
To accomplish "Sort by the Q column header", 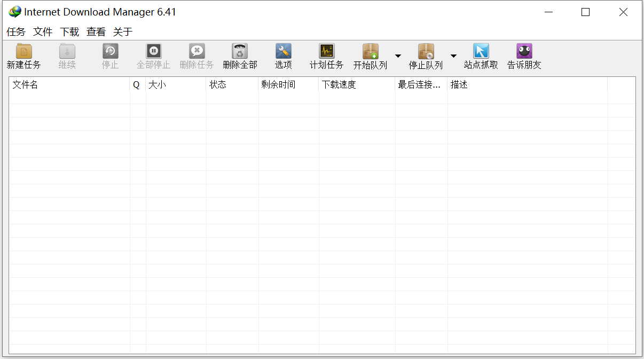I will pos(138,84).
